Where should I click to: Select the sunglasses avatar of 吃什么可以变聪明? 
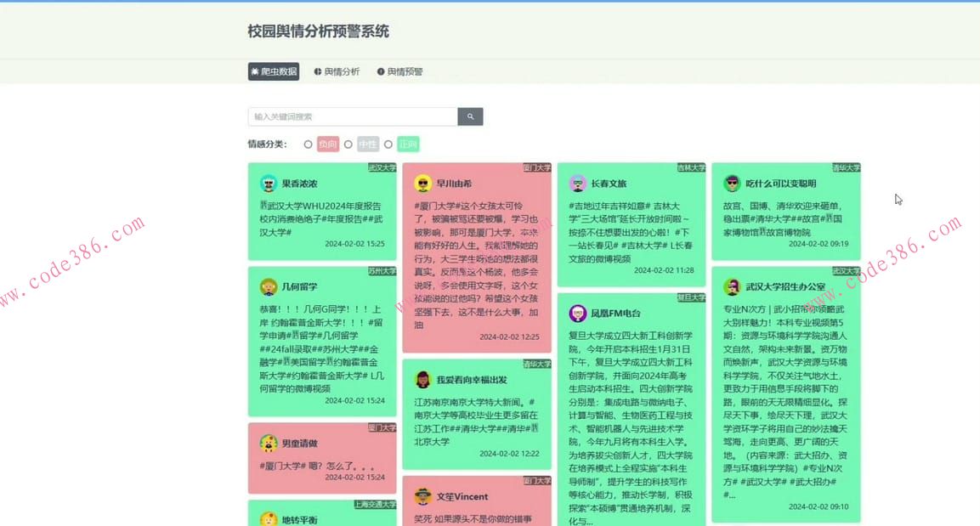(732, 182)
